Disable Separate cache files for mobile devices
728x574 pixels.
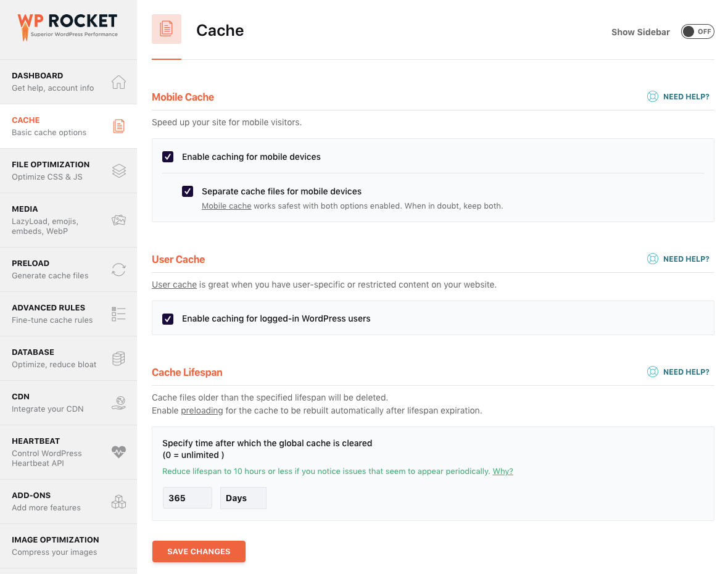tap(188, 191)
